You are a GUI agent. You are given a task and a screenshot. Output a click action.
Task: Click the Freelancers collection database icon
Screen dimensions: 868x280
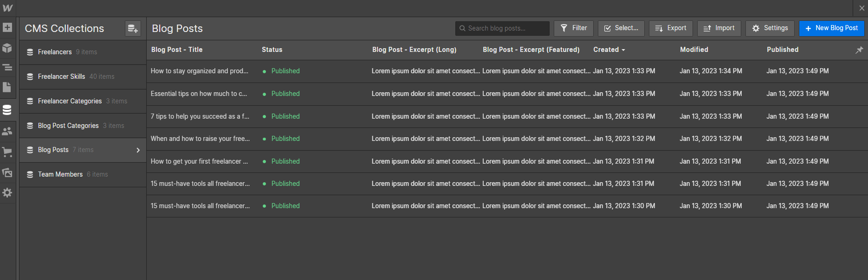[30, 52]
